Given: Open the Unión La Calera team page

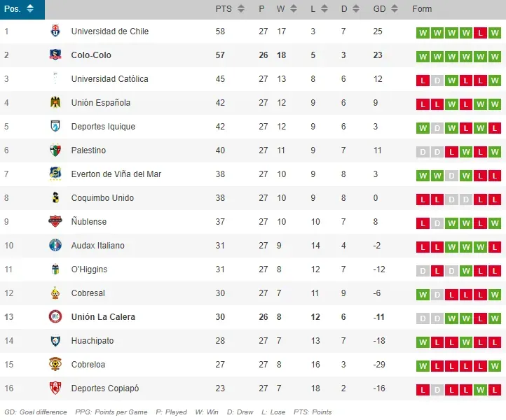Looking at the screenshot, I should (103, 317).
